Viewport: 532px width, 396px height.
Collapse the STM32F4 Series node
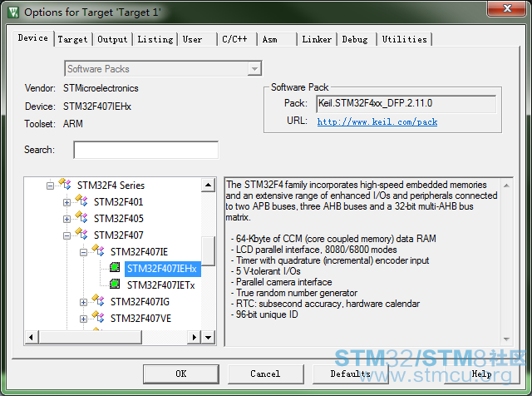click(50, 186)
